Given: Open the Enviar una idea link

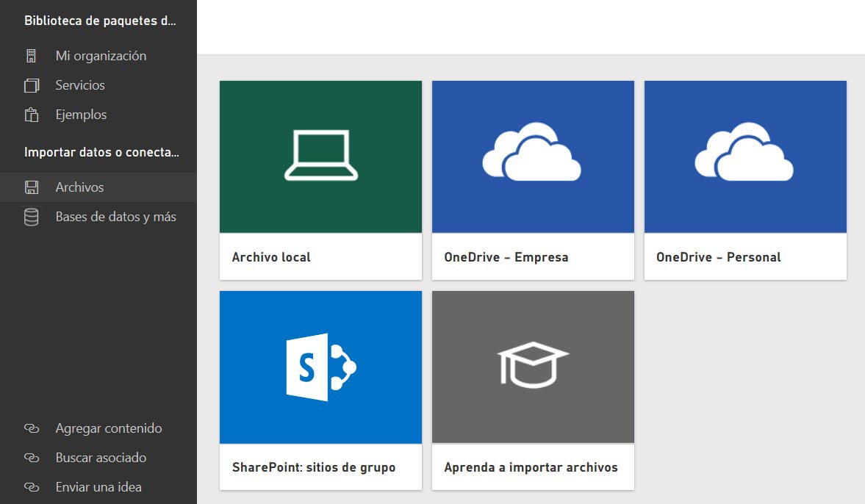Looking at the screenshot, I should [x=98, y=487].
